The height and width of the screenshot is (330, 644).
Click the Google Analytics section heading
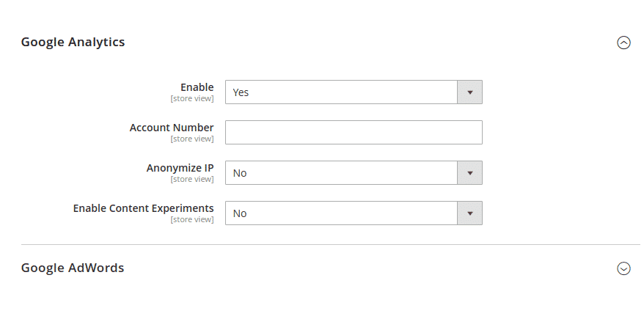(73, 42)
